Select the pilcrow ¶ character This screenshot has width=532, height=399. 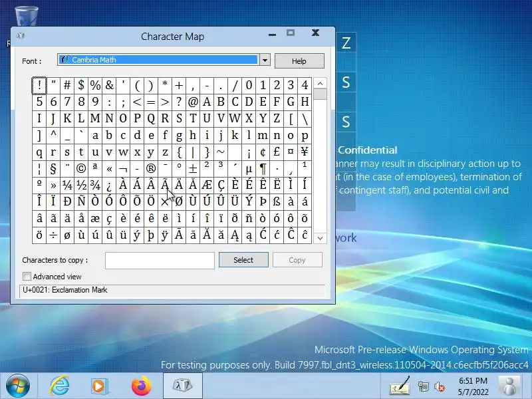pyautogui.click(x=263, y=169)
